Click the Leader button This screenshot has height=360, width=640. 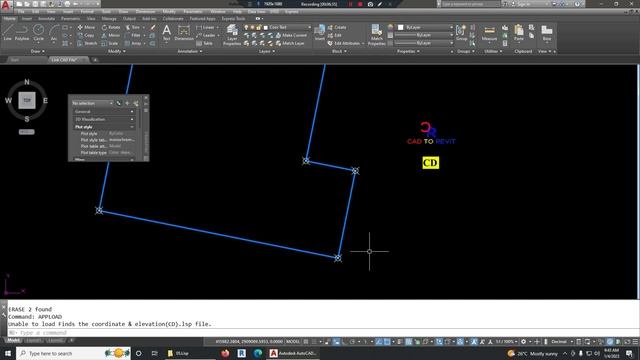(207, 36)
